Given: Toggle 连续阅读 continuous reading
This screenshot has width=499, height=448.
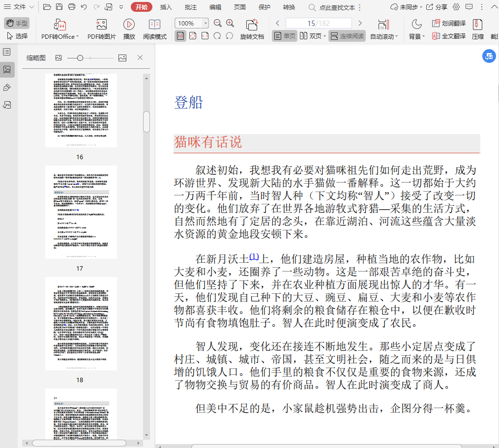Looking at the screenshot, I should pyautogui.click(x=347, y=36).
